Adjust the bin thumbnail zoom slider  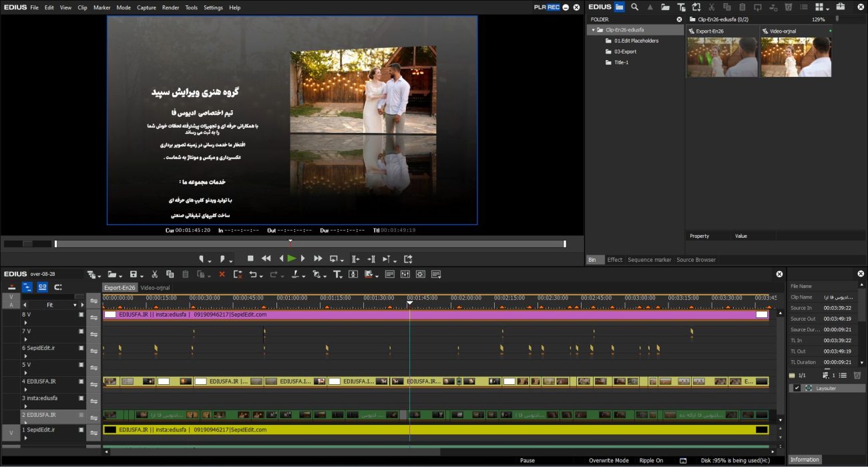837,19
